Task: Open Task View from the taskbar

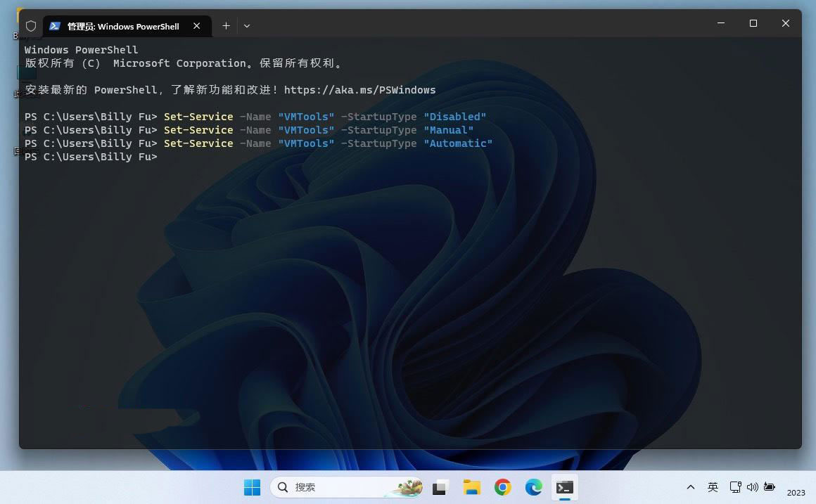Action: 441,487
